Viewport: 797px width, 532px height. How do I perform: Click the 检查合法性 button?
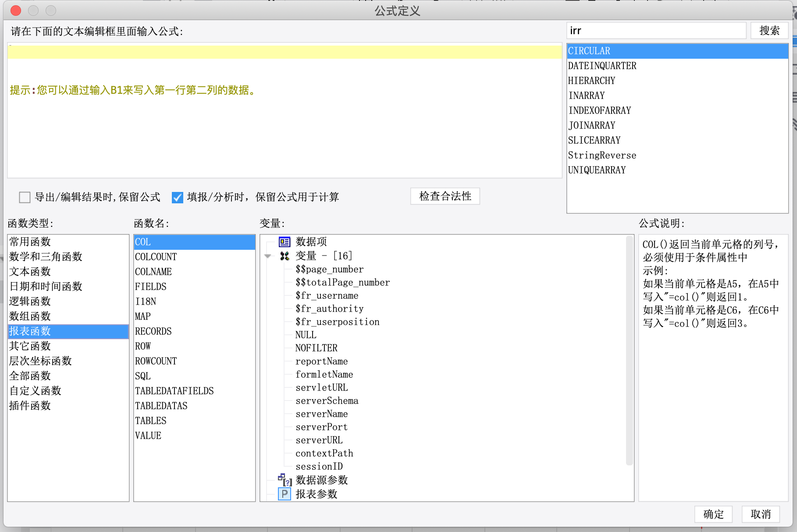445,196
